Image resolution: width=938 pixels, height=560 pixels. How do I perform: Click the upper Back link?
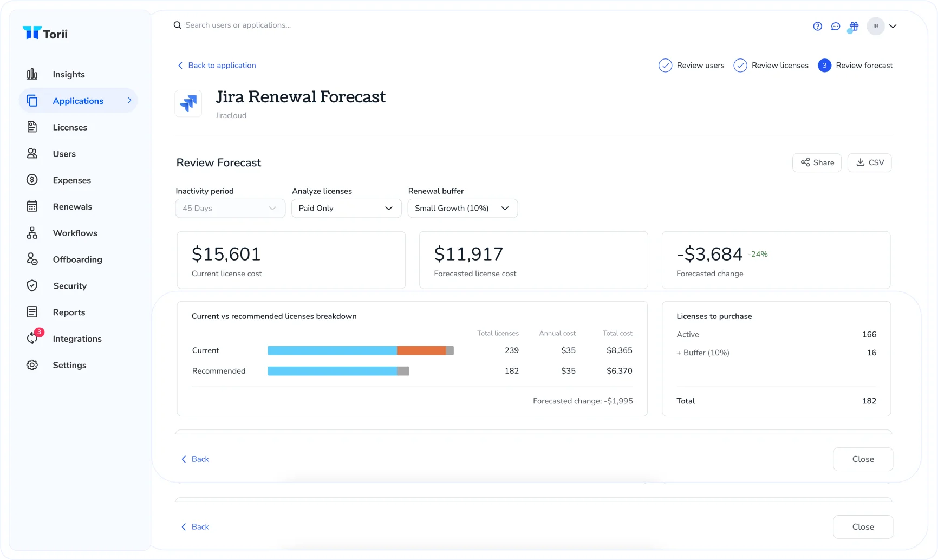tap(195, 459)
